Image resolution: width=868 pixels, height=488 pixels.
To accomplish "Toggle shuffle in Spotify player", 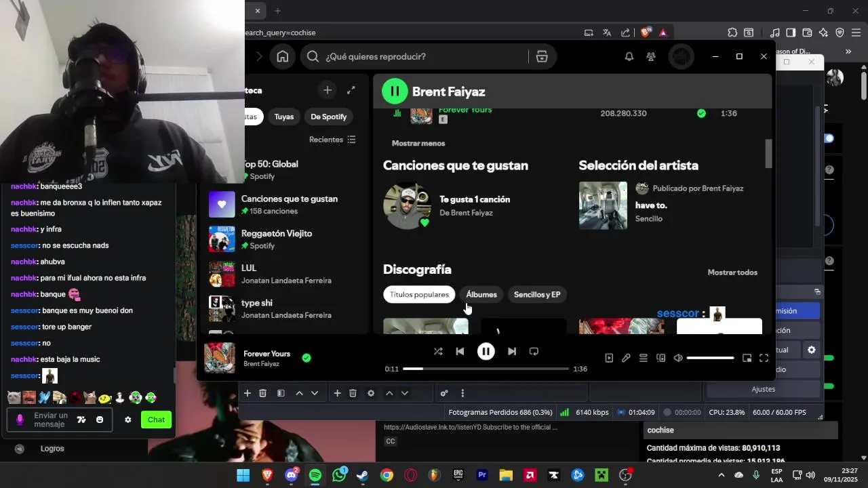I will (438, 351).
